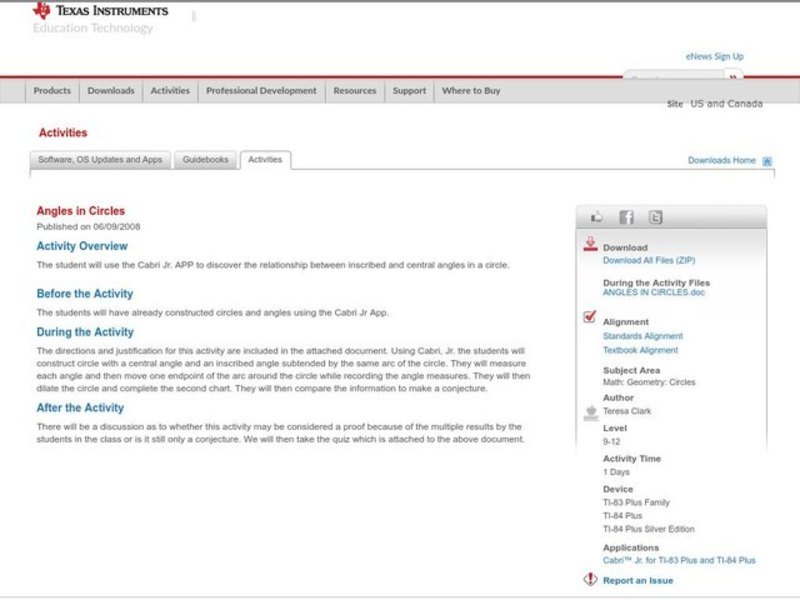
Task: Open the Where to Buy menu
Action: [x=471, y=91]
